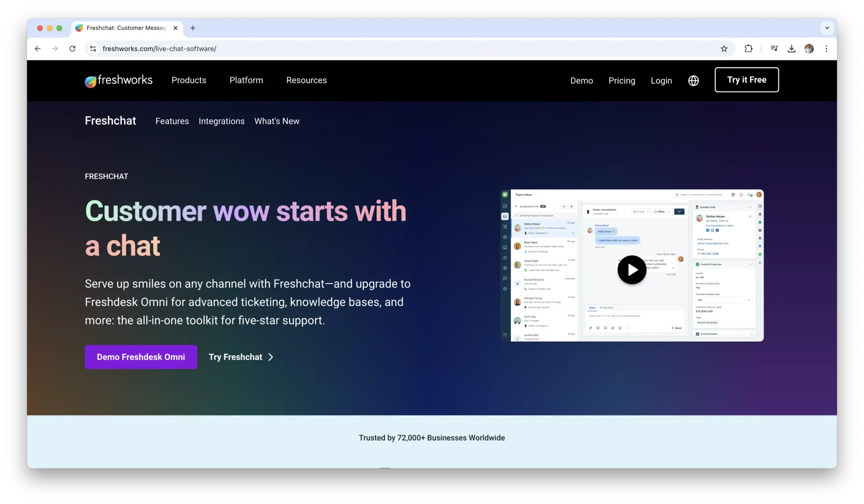Expand the Resources menu
The height and width of the screenshot is (504, 864).
coord(306,80)
